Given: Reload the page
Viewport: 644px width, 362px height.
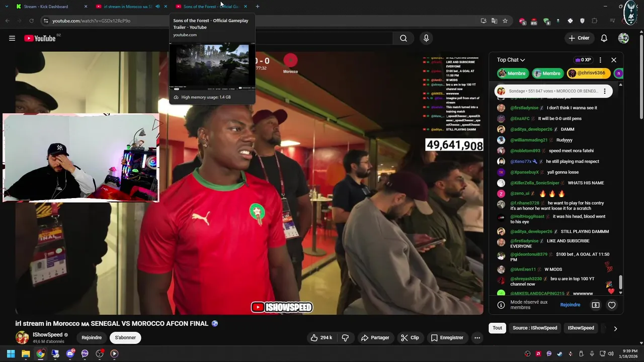Looking at the screenshot, I should tap(31, 21).
